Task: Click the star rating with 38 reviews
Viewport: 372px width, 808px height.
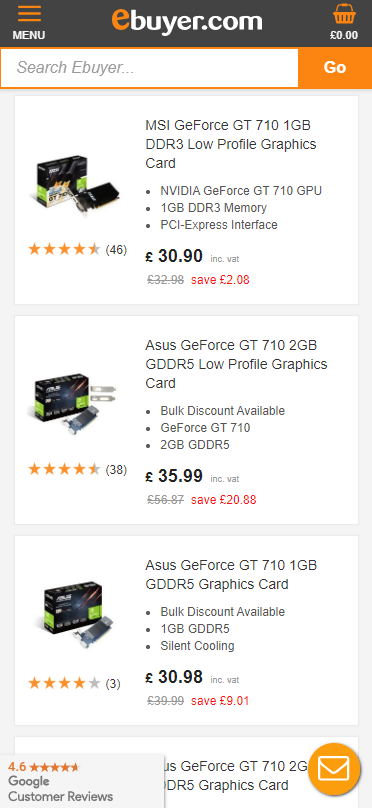Action: pyautogui.click(x=77, y=469)
